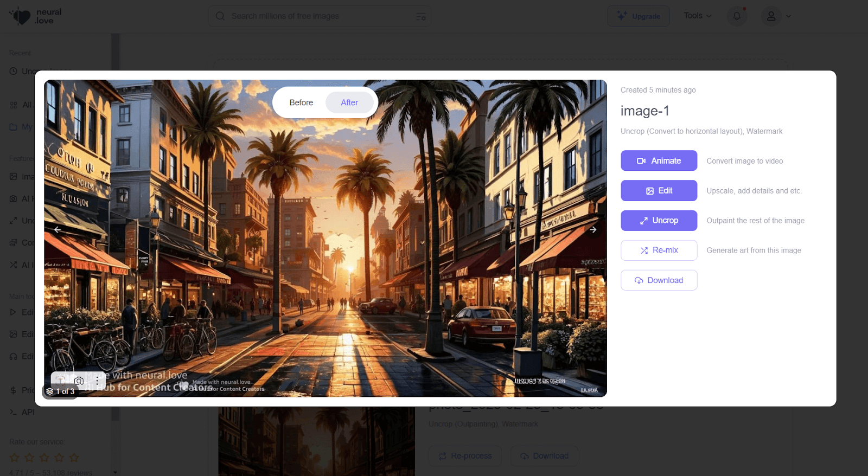Open the notifications bell
The height and width of the screenshot is (476, 868).
(x=737, y=16)
